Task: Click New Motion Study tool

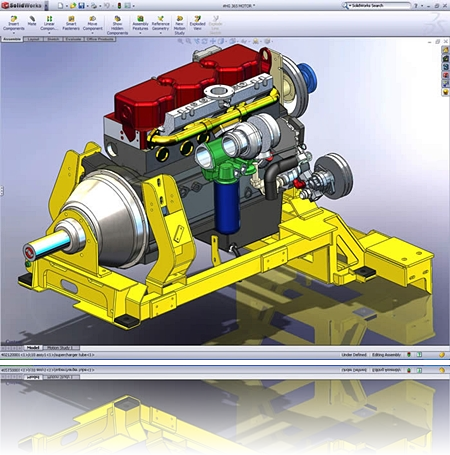Action: [x=179, y=25]
